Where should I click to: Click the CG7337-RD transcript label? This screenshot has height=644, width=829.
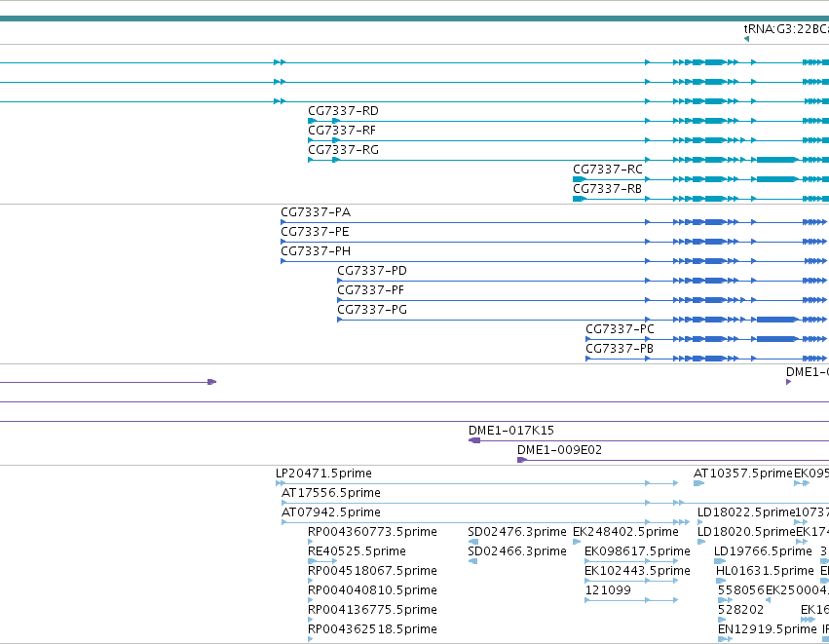343,110
